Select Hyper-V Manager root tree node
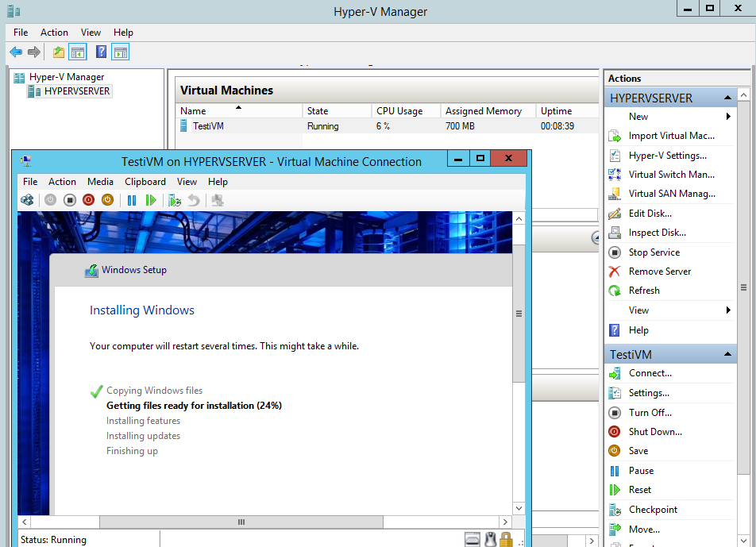Viewport: 756px width, 547px height. tap(60, 77)
